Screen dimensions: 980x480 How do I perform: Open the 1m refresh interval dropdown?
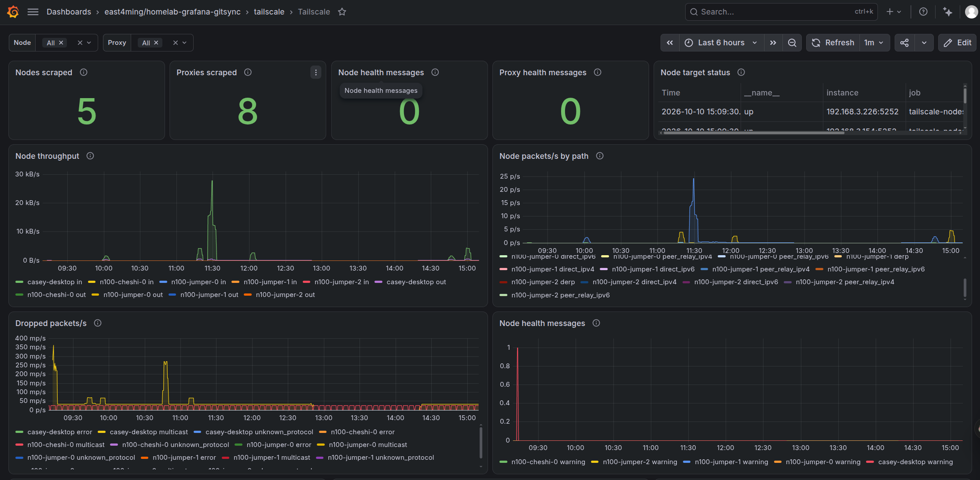(874, 43)
